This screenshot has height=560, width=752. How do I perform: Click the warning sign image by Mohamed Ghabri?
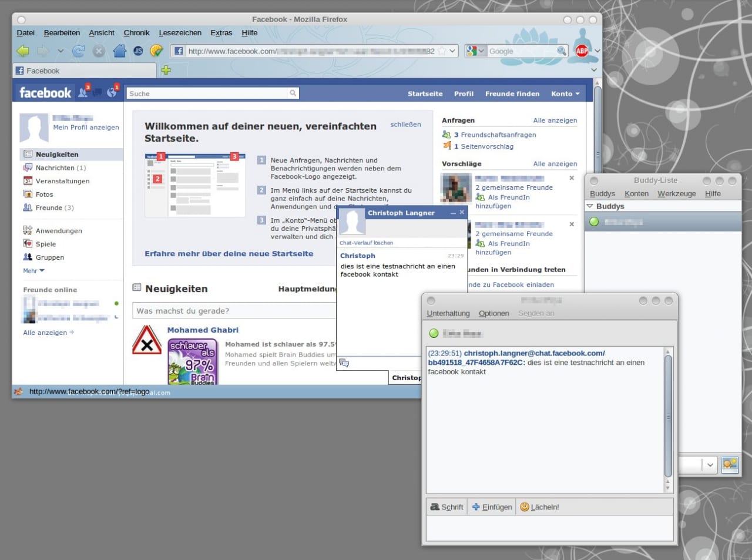pyautogui.click(x=147, y=340)
